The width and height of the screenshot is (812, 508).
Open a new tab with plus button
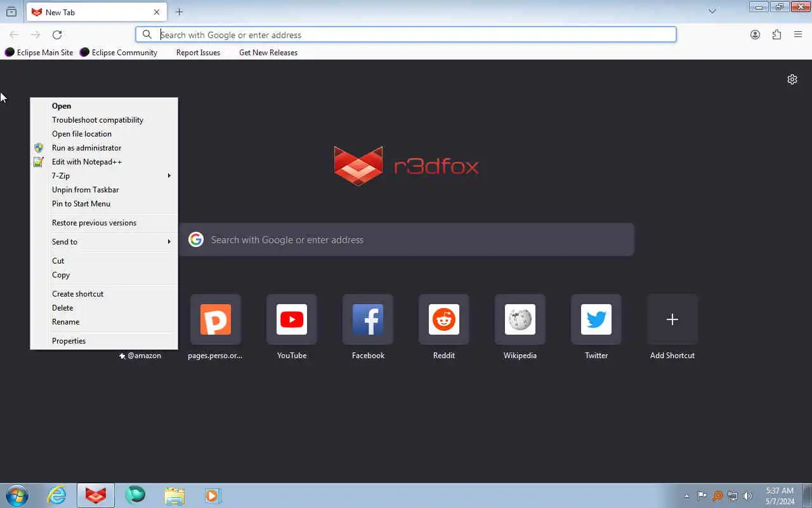coord(180,12)
